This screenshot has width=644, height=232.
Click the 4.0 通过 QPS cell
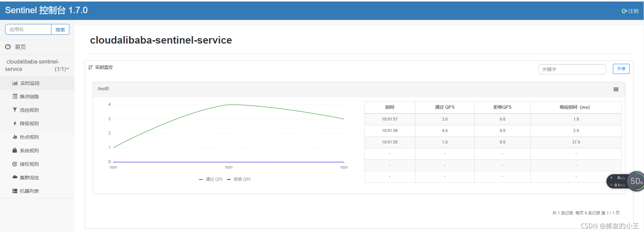(x=445, y=131)
